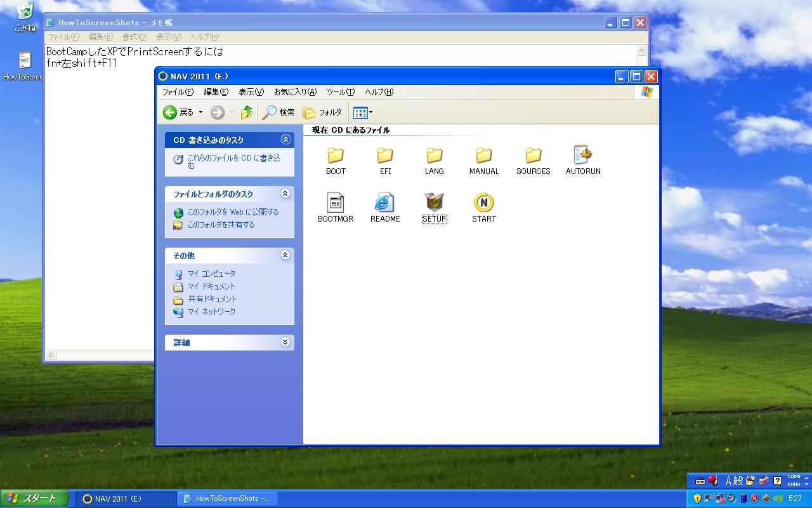
Task: Open 共有ドキュメント link
Action: coord(212,299)
